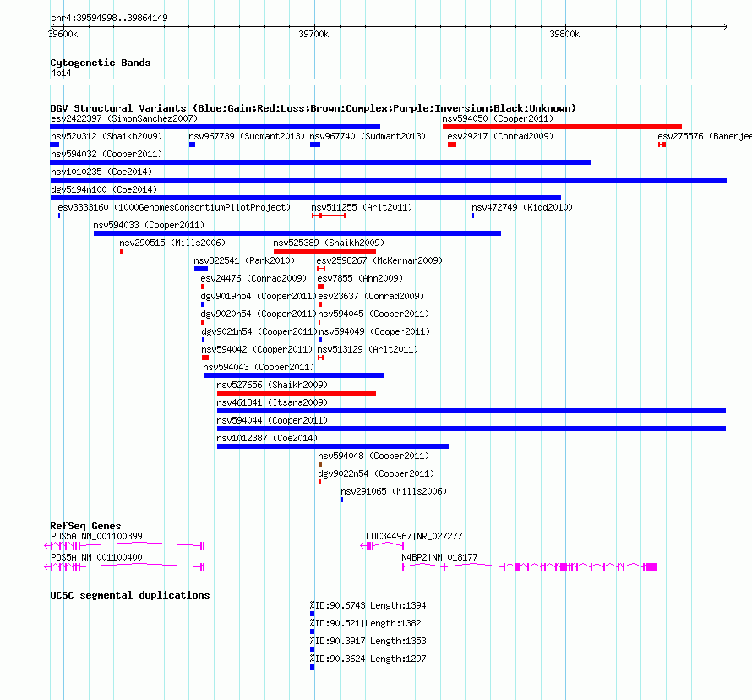Open the PDS5A|NM_001100400 gene label
Viewport: 752px width, 700px height.
pos(96,557)
